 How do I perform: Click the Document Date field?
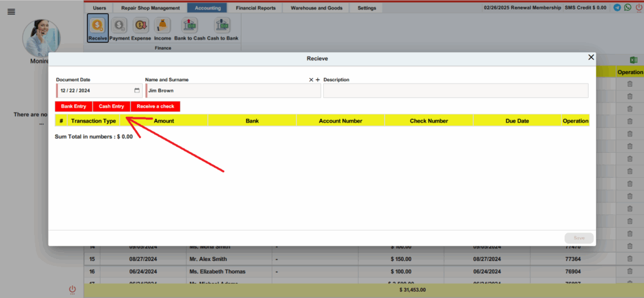click(99, 91)
